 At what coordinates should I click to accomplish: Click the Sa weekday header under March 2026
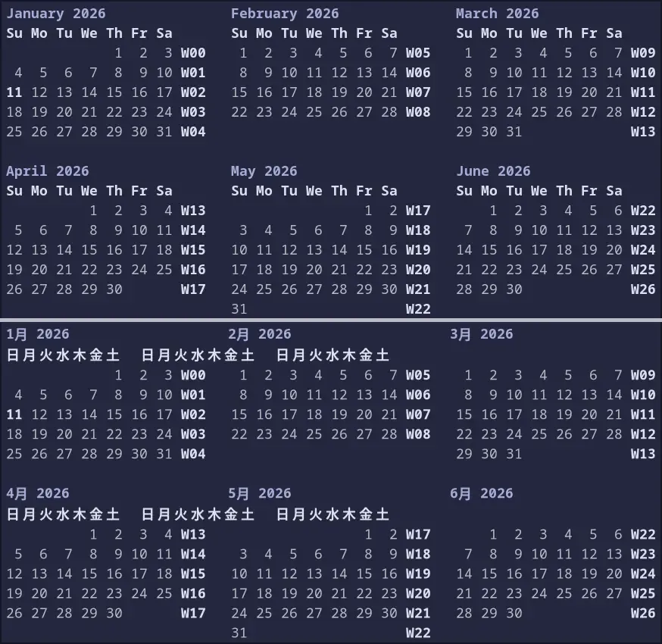[x=614, y=33]
